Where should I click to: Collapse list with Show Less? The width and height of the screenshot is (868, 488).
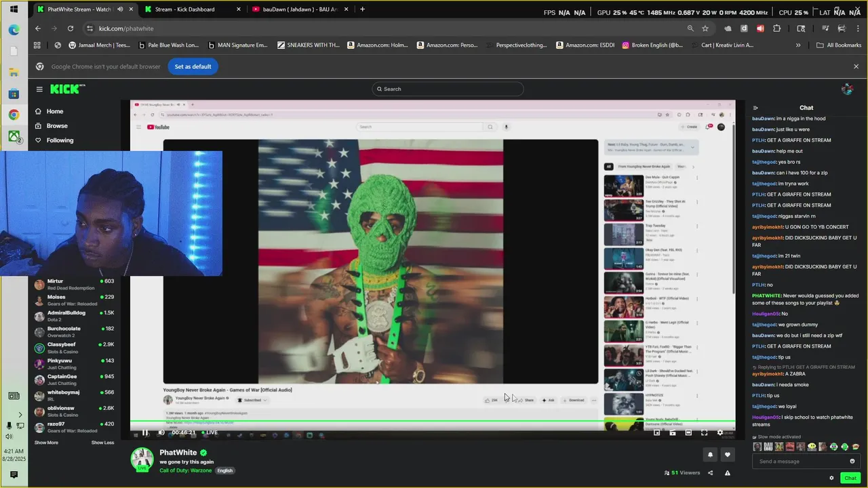click(102, 443)
